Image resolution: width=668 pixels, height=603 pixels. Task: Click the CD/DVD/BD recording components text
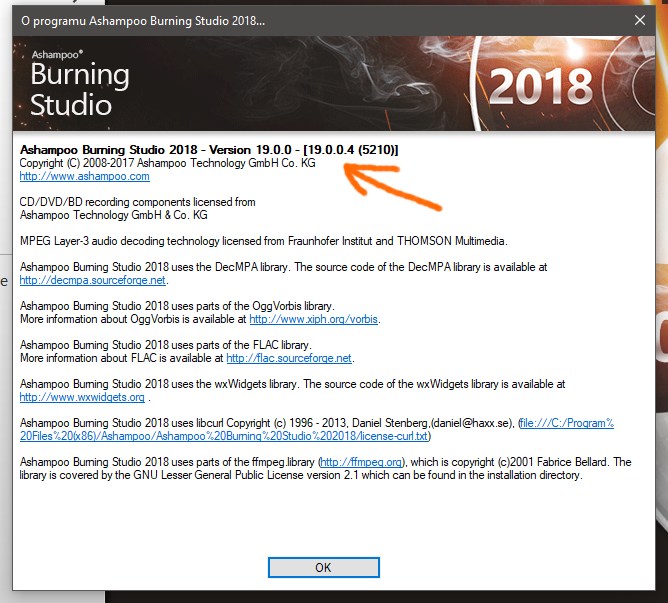click(x=137, y=202)
